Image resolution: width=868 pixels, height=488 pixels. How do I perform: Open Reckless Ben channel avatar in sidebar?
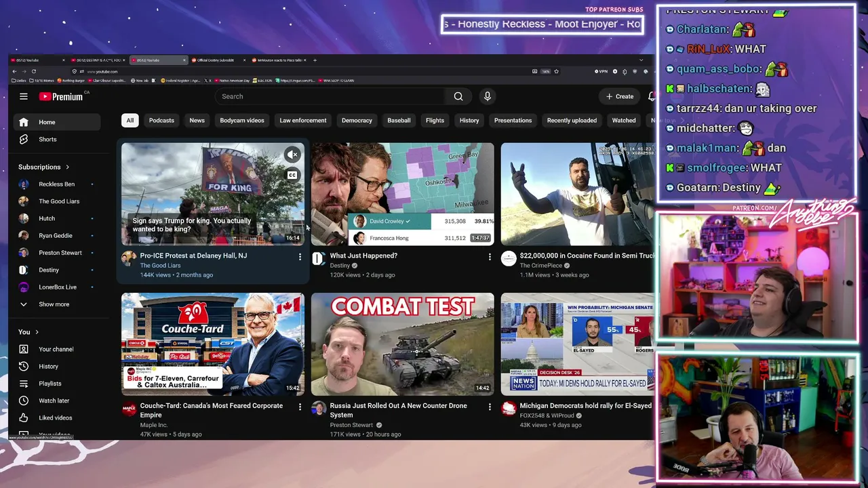pos(24,184)
